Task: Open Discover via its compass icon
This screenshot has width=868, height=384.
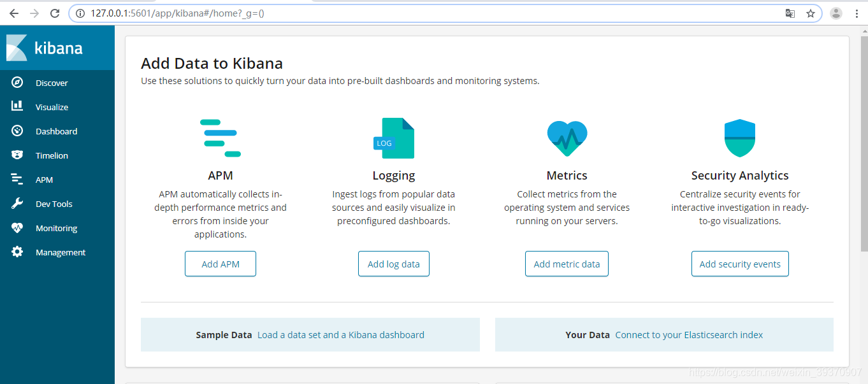Action: coord(17,83)
